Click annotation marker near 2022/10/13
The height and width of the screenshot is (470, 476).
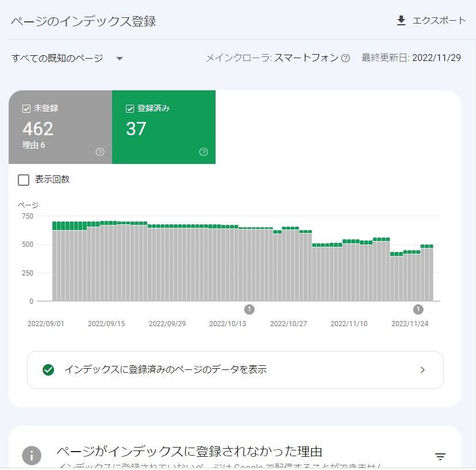pyautogui.click(x=249, y=309)
